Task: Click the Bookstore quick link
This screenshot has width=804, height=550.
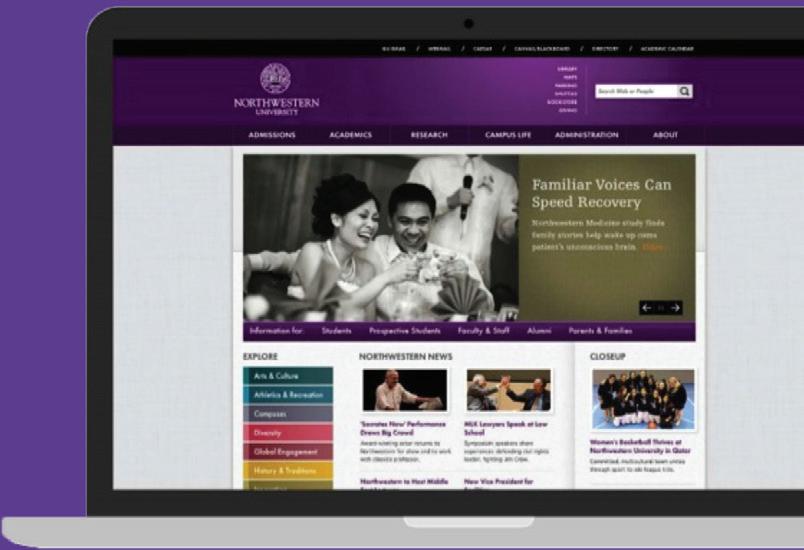Action: (562, 102)
